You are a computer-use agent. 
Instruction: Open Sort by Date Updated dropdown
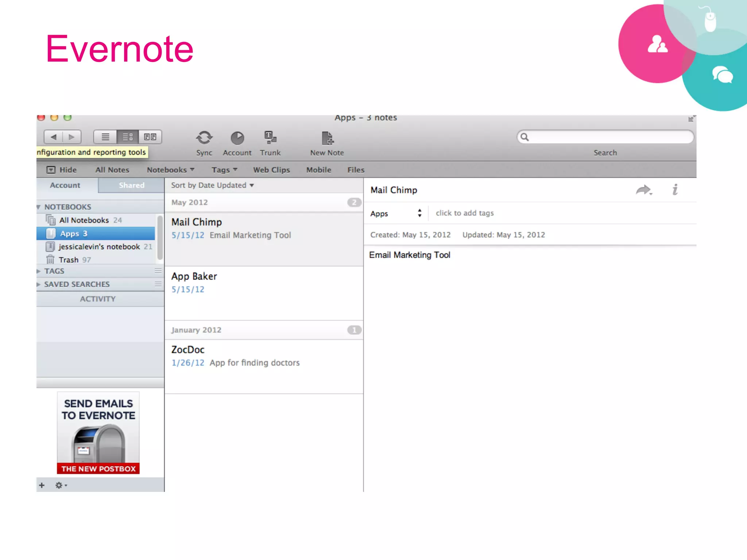(212, 185)
